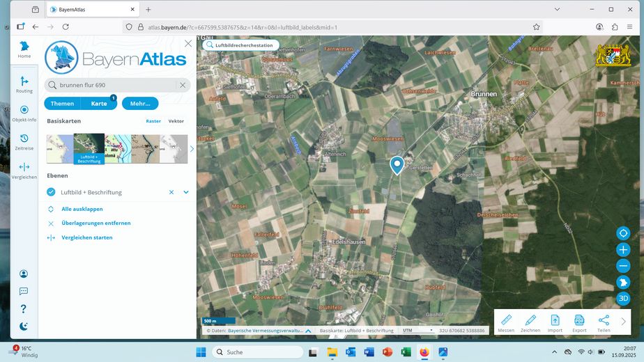Select the Vektor basemap tab
The image size is (644, 362).
(176, 121)
